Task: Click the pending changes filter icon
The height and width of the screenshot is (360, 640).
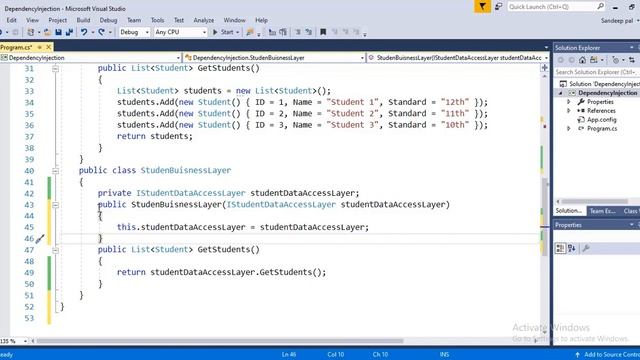Action: coord(616,60)
